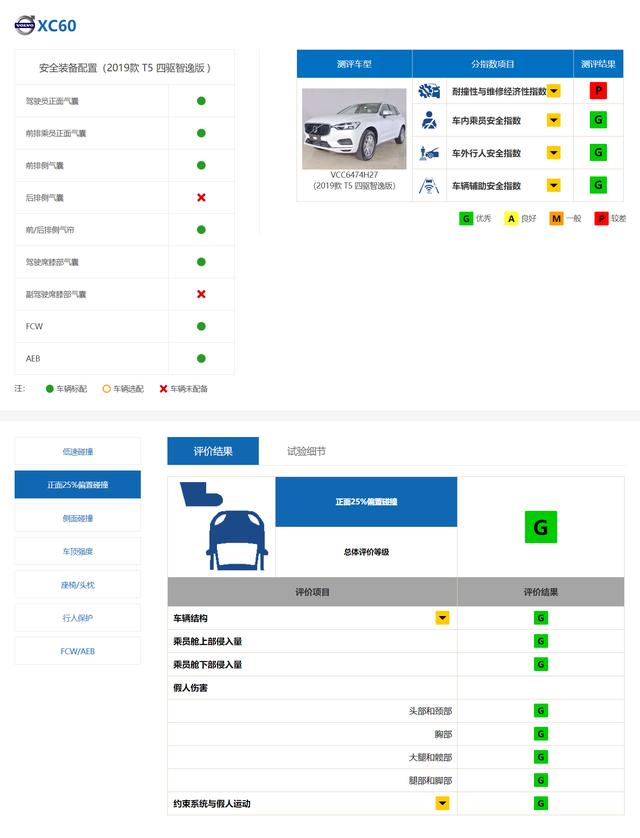Click red X for 后排侧气囊

click(201, 197)
